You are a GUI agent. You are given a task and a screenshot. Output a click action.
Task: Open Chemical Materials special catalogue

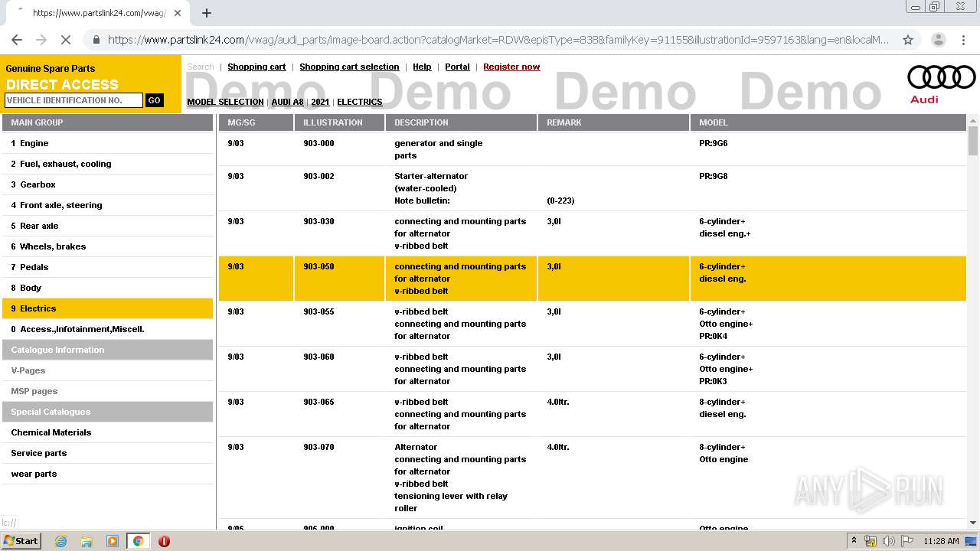(x=107, y=432)
